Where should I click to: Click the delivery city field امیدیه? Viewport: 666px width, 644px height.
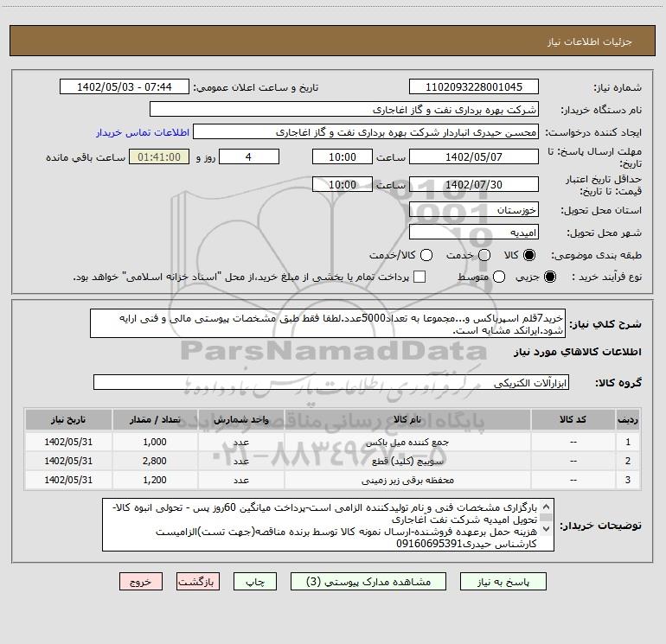point(474,233)
